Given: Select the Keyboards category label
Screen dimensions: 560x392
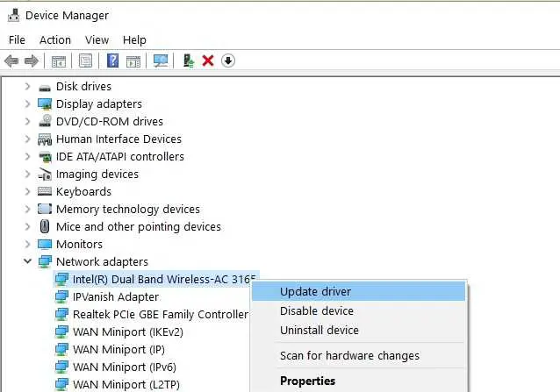Looking at the screenshot, I should point(83,191).
